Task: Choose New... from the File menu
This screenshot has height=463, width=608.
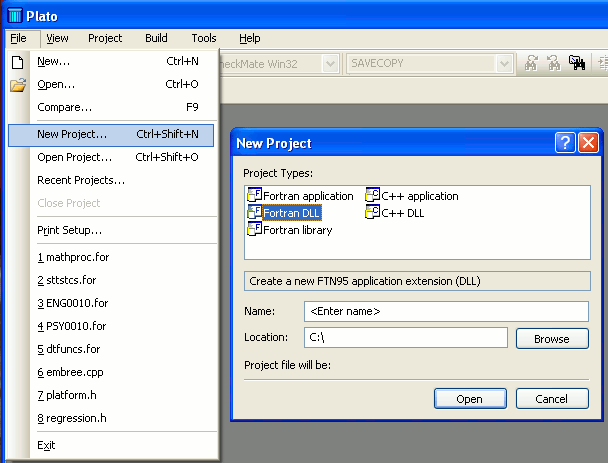Action: click(x=111, y=61)
